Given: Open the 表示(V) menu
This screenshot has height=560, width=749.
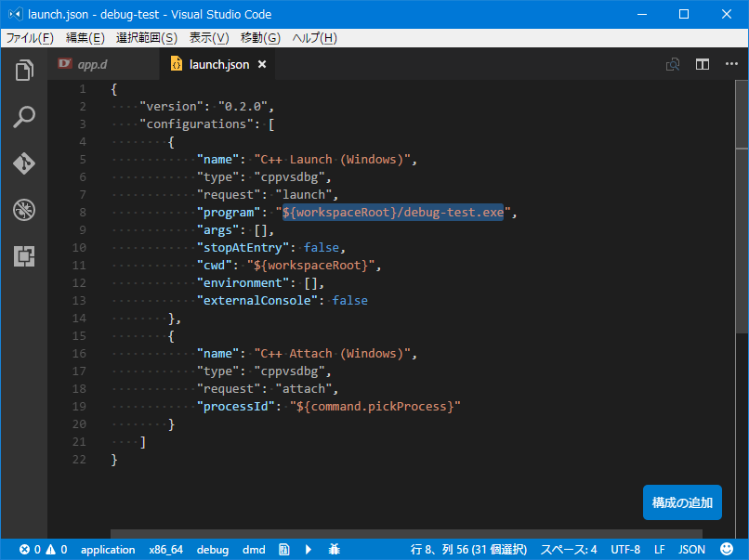Looking at the screenshot, I should tap(209, 38).
